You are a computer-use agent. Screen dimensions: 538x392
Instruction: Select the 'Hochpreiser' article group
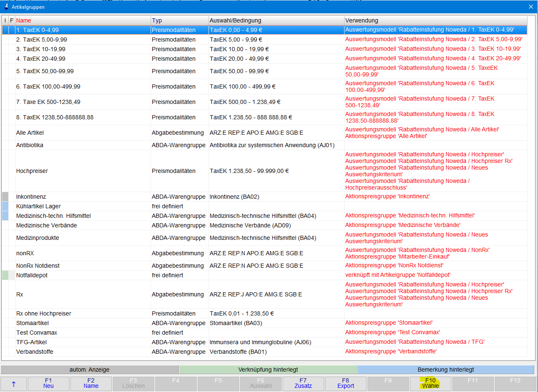(265, 171)
